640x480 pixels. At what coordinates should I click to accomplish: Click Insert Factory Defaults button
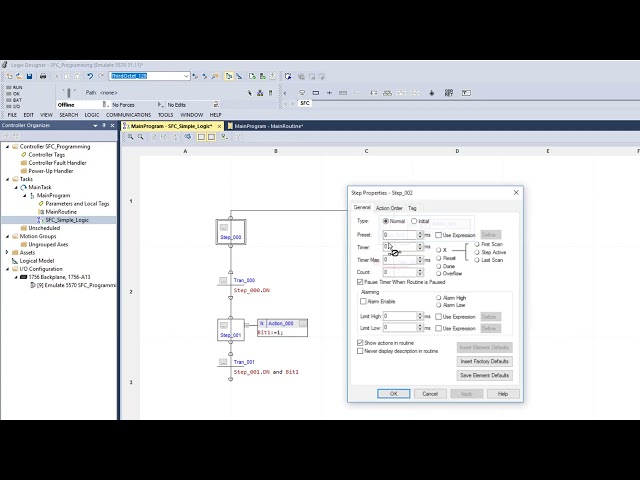[x=484, y=361]
